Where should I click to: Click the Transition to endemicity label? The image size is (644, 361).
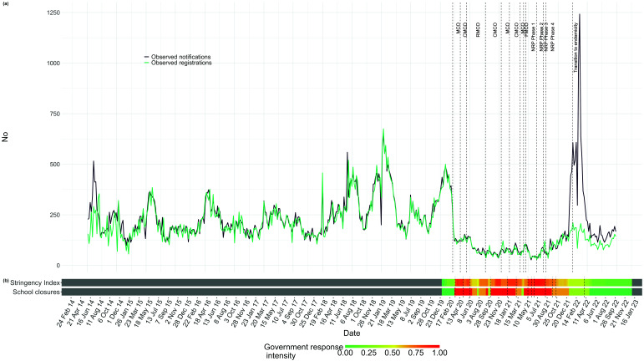tap(576, 48)
